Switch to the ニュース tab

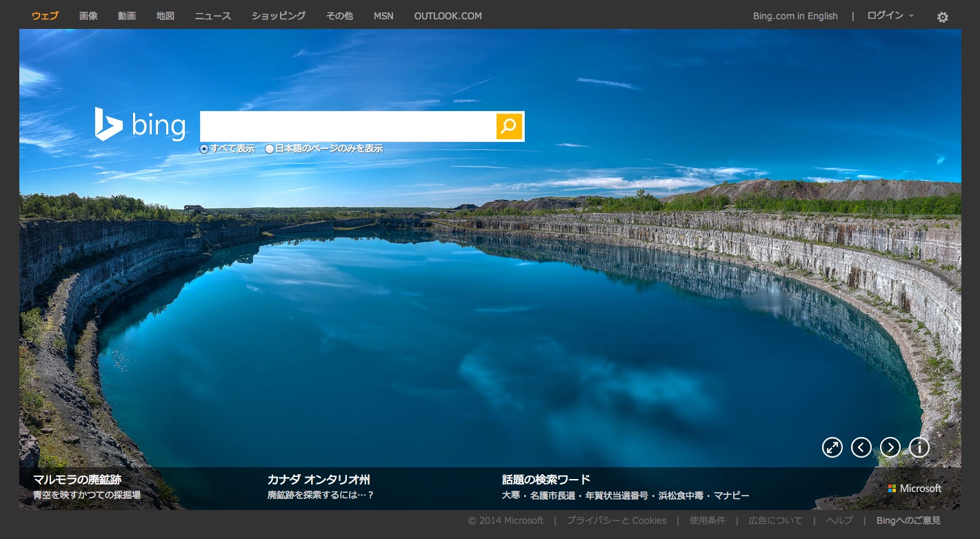(213, 16)
